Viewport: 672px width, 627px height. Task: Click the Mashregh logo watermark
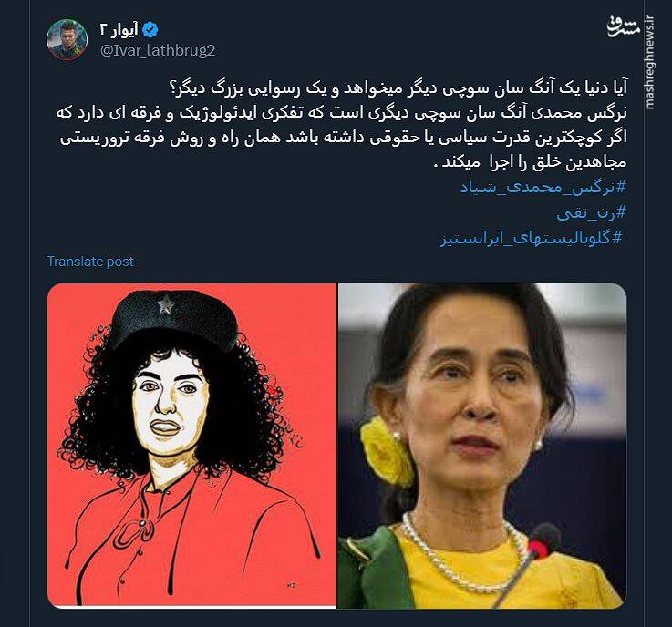click(x=624, y=26)
